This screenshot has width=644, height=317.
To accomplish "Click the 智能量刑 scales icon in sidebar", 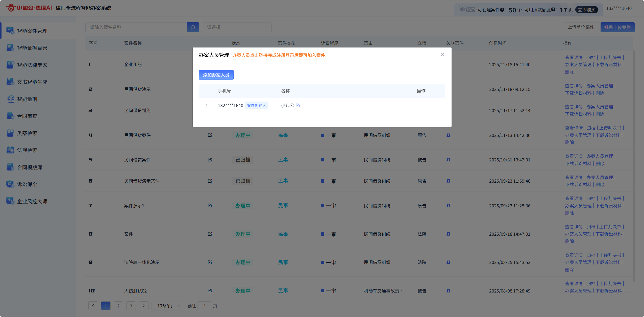I will (x=10, y=99).
